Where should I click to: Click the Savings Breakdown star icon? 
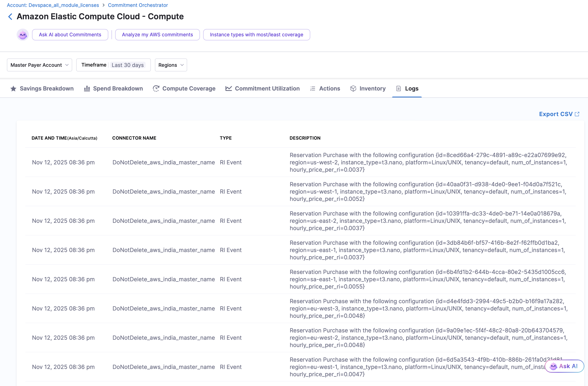(x=13, y=88)
